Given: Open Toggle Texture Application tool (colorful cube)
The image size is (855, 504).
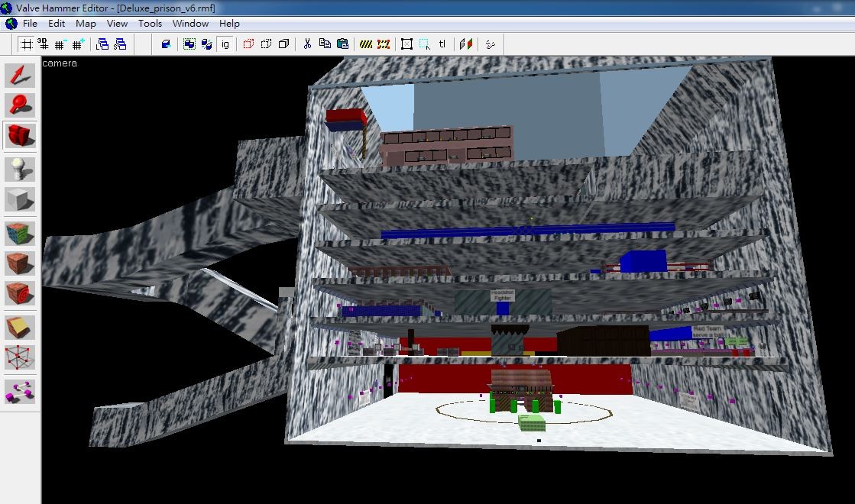Looking at the screenshot, I should point(20,233).
